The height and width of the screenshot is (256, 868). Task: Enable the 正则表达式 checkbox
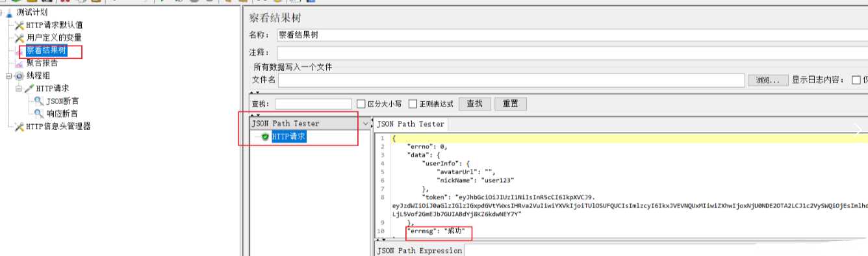pos(413,104)
